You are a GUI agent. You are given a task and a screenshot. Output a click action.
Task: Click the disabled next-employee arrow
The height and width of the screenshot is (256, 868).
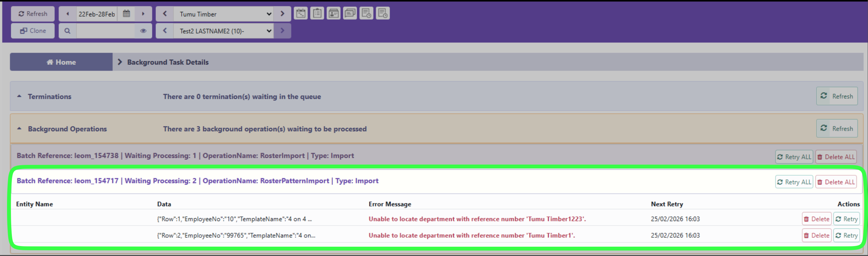[x=282, y=31]
